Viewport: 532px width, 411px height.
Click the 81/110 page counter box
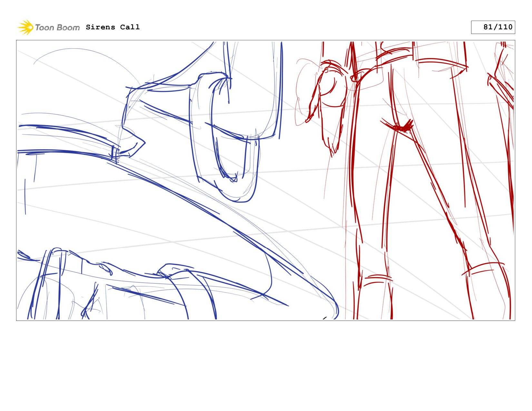(493, 27)
